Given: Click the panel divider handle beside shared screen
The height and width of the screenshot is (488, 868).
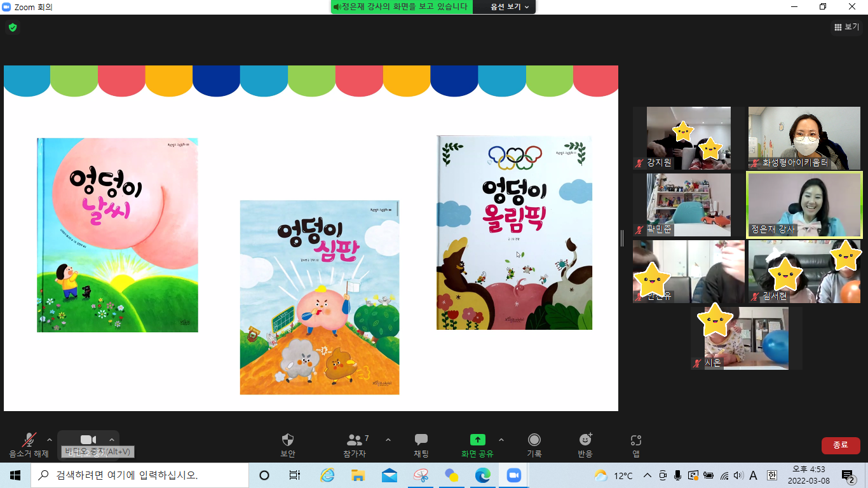Looking at the screenshot, I should (621, 238).
